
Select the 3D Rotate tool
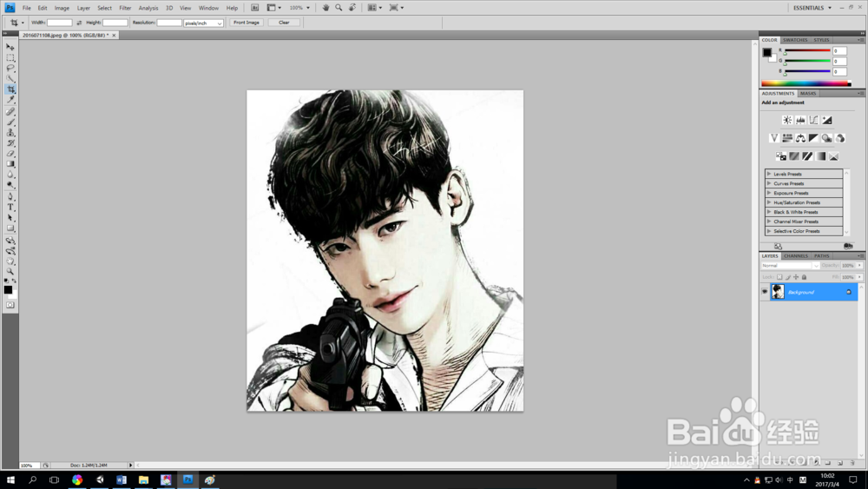coord(10,241)
